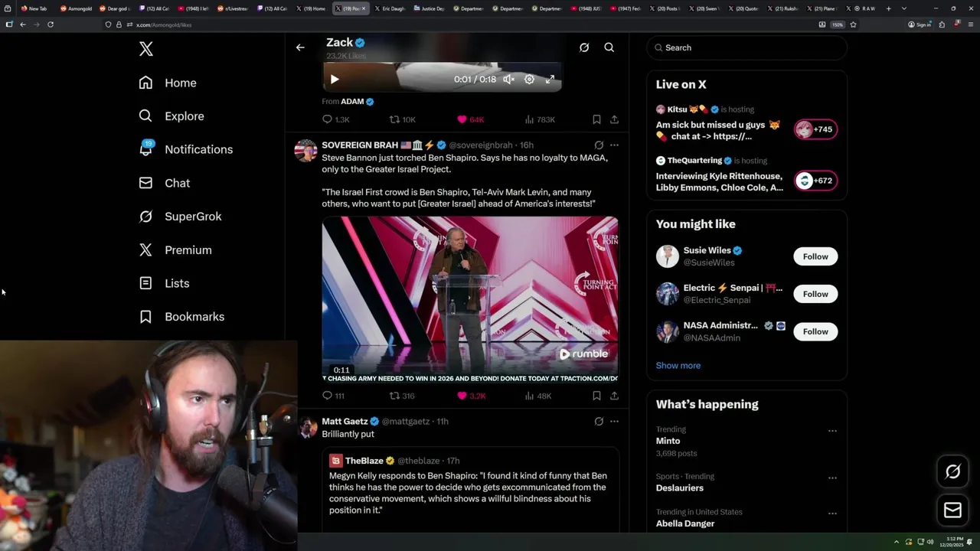Open SuperGrok in the sidebar
Screen dimensions: 980x551
[180, 217]
